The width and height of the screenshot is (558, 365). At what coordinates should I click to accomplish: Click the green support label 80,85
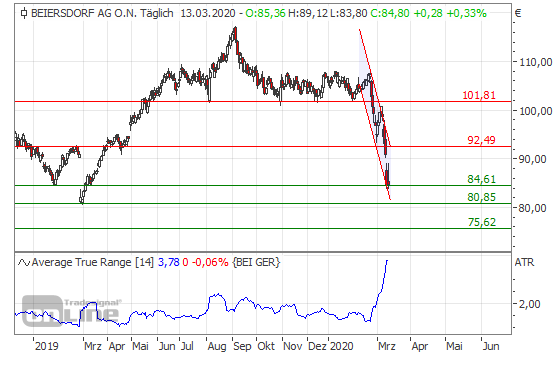click(481, 197)
